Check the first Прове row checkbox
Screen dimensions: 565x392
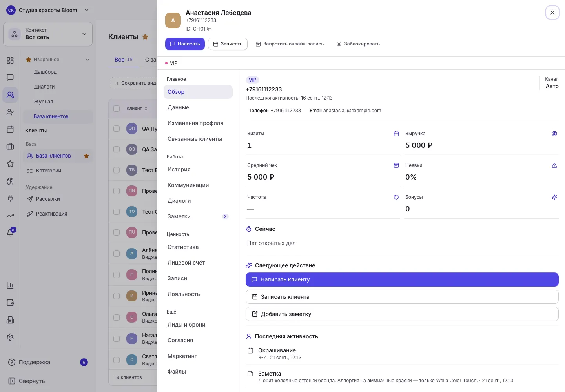point(117,191)
